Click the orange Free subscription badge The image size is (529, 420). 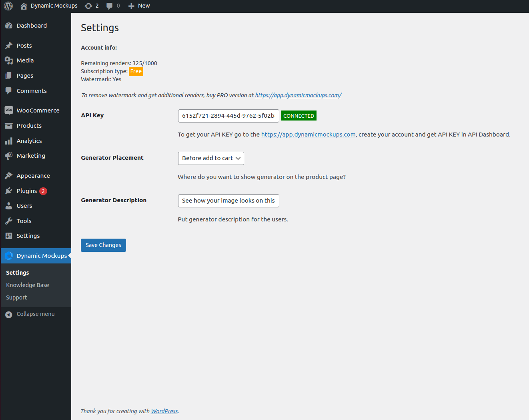136,71
